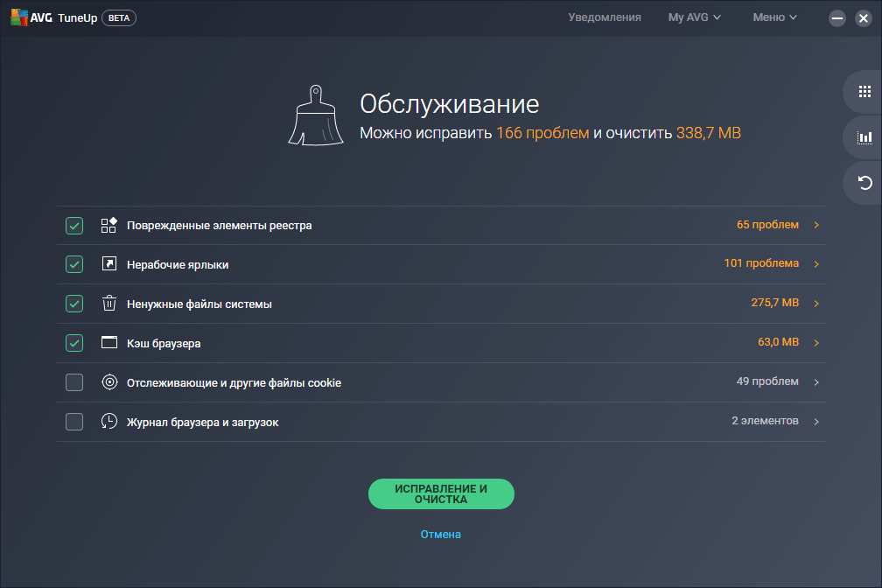The image size is (882, 588).
Task: Expand the 275,7 MB system files arrow
Action: point(816,304)
